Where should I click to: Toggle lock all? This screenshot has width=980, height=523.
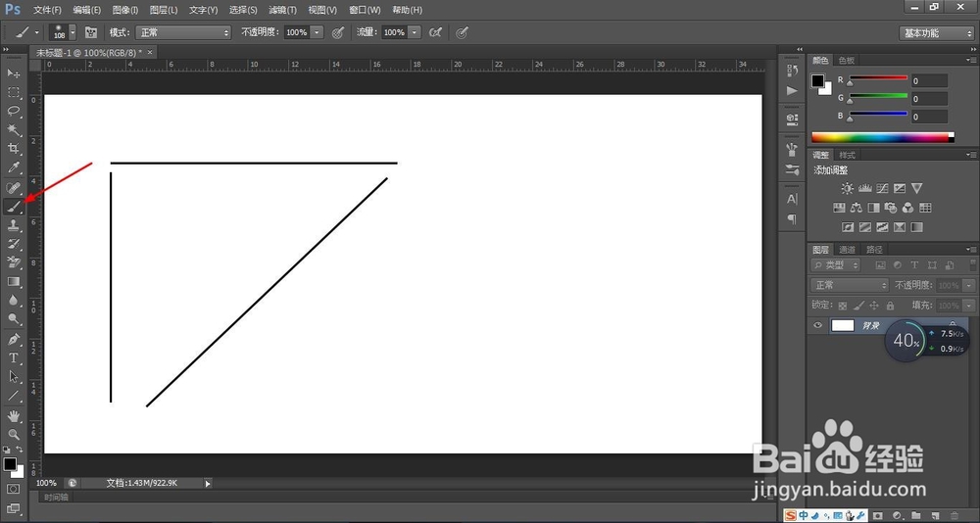890,306
